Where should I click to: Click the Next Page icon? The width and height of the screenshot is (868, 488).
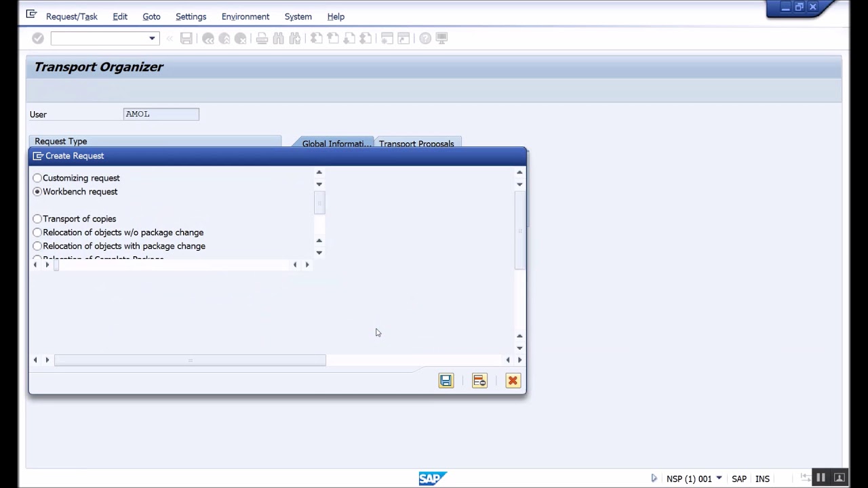349,39
